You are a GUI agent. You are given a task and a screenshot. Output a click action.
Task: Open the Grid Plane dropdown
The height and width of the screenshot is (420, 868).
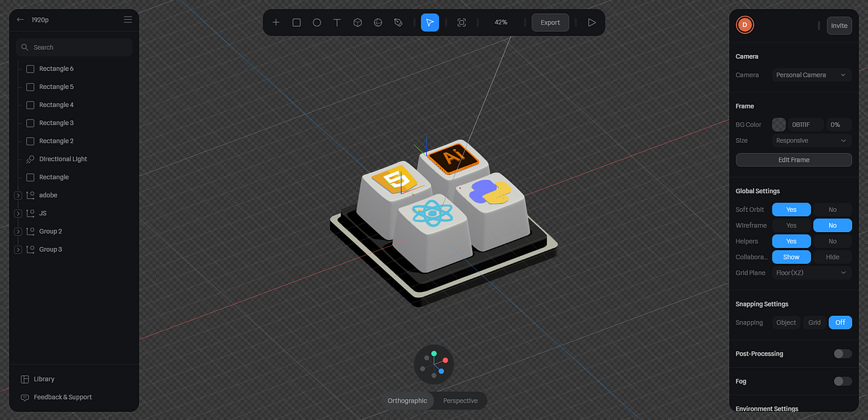point(811,273)
